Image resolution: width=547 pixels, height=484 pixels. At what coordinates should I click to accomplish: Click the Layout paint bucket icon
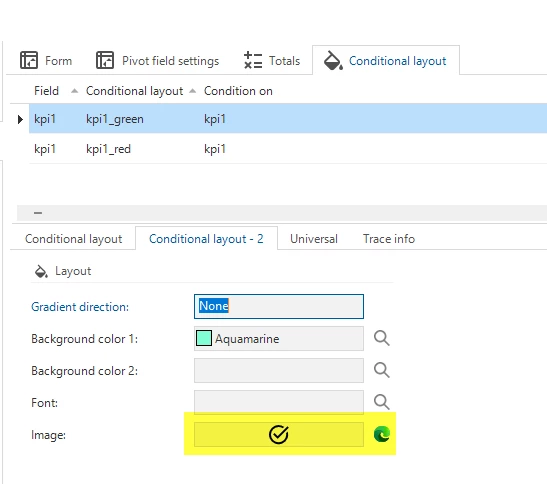[x=41, y=271]
